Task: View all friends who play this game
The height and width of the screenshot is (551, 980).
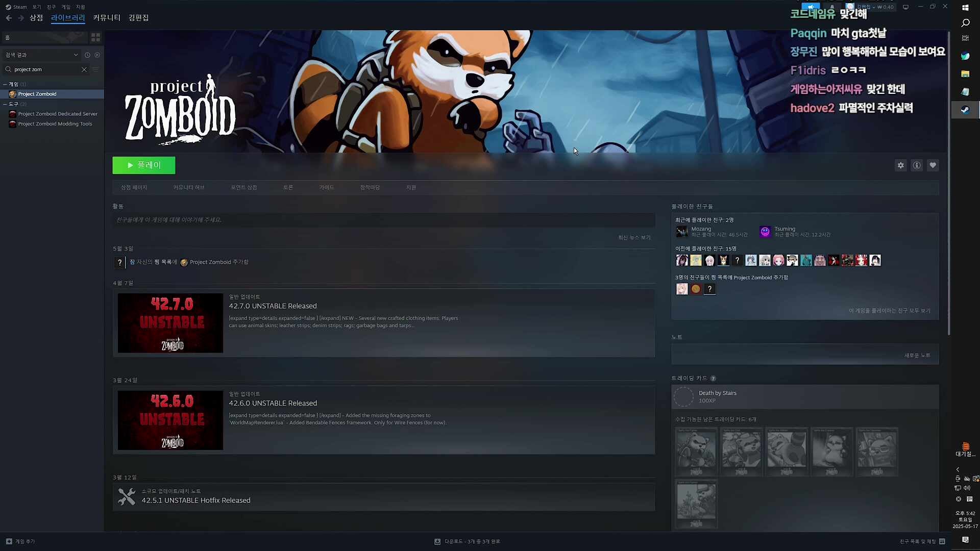Action: click(x=889, y=311)
